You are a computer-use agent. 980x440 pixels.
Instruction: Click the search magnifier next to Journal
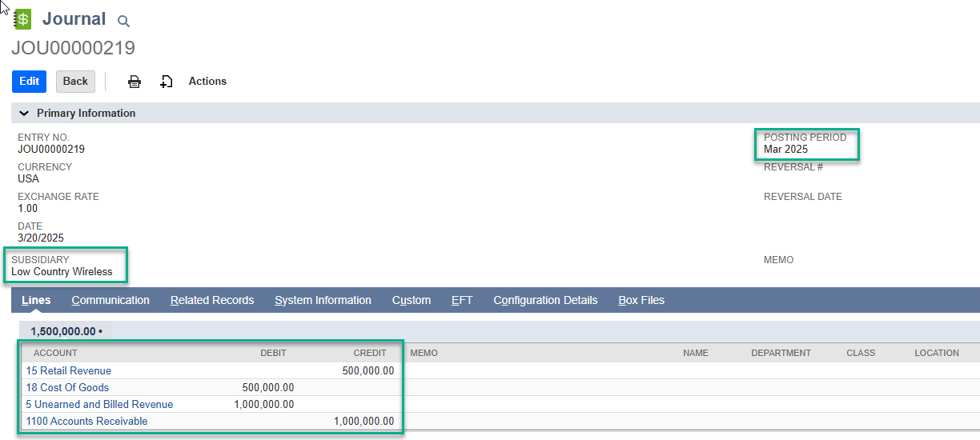pyautogui.click(x=123, y=22)
